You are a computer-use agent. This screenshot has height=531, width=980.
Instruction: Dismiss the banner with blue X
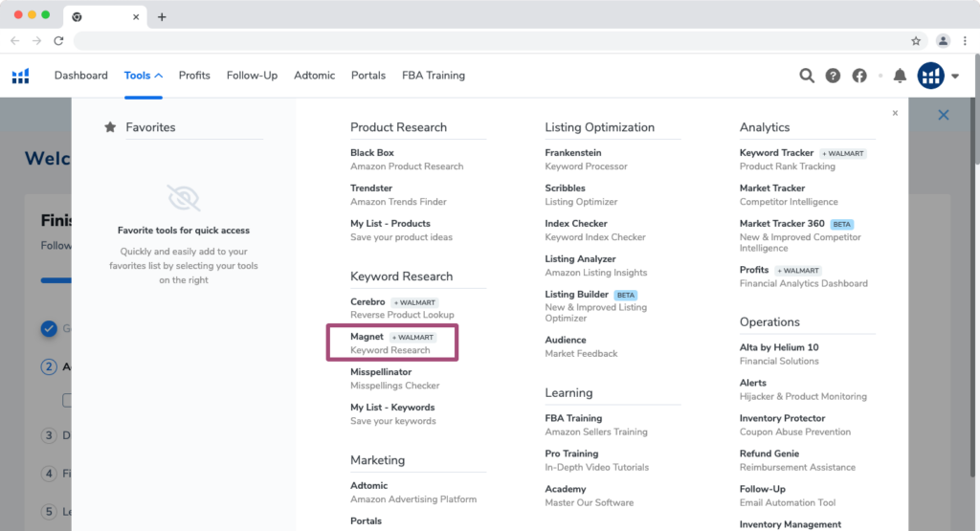coord(943,115)
